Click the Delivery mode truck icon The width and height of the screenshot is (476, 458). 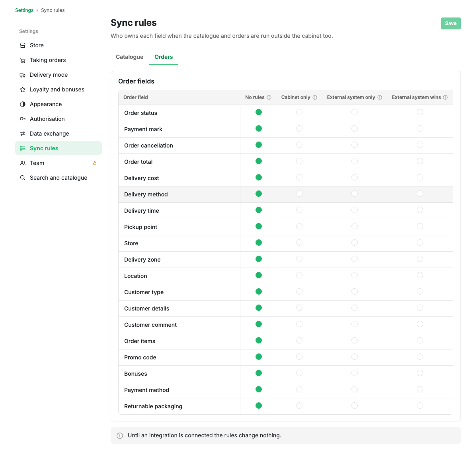tap(22, 75)
